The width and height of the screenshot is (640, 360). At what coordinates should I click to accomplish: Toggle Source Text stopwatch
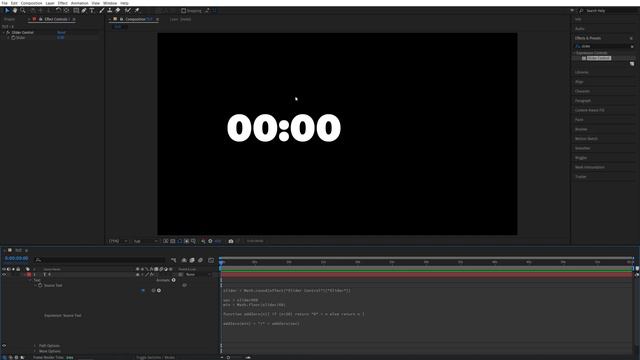click(x=40, y=285)
